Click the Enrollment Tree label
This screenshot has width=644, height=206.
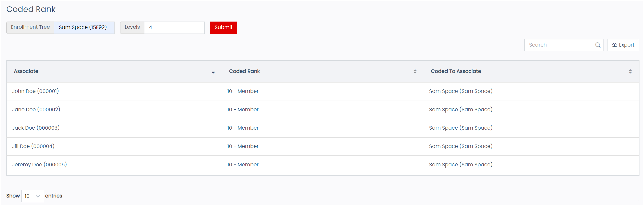coord(30,27)
